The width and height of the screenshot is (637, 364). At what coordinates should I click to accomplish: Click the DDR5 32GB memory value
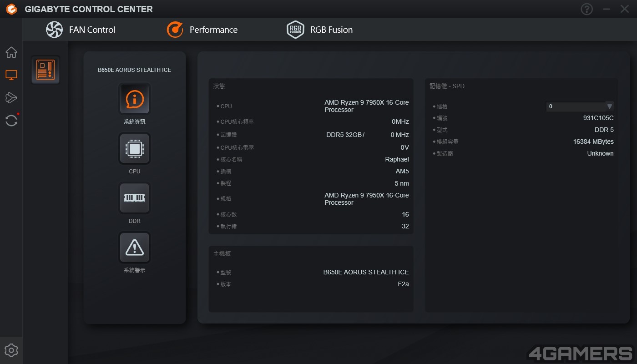345,135
